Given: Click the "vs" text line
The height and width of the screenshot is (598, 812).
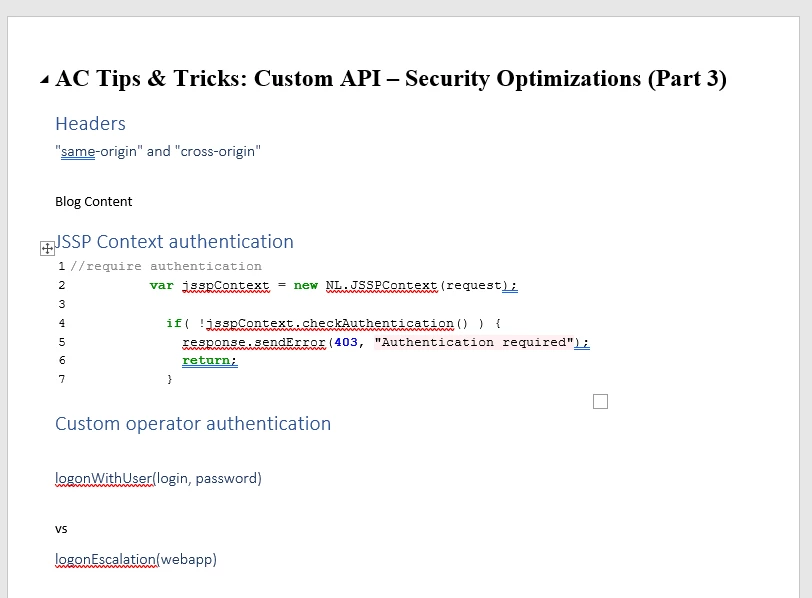Looking at the screenshot, I should pos(61,529).
